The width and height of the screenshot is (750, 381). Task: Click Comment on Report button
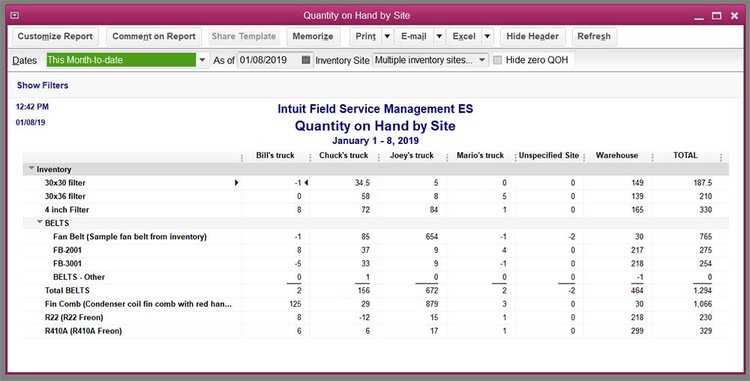(154, 36)
